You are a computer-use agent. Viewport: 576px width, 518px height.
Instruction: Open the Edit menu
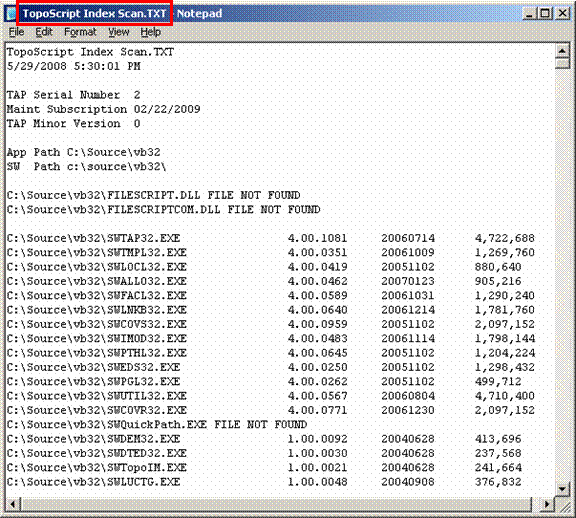tap(44, 32)
